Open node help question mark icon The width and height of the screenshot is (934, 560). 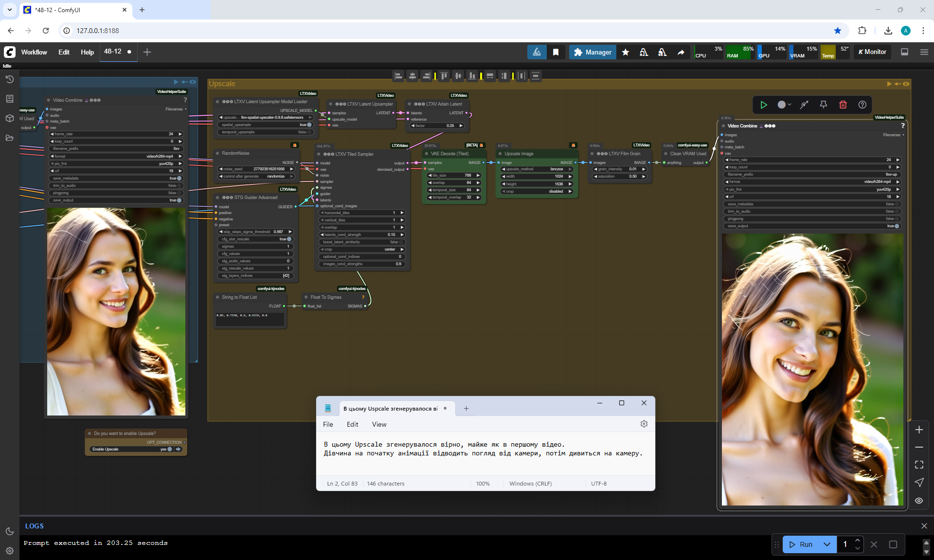[862, 105]
